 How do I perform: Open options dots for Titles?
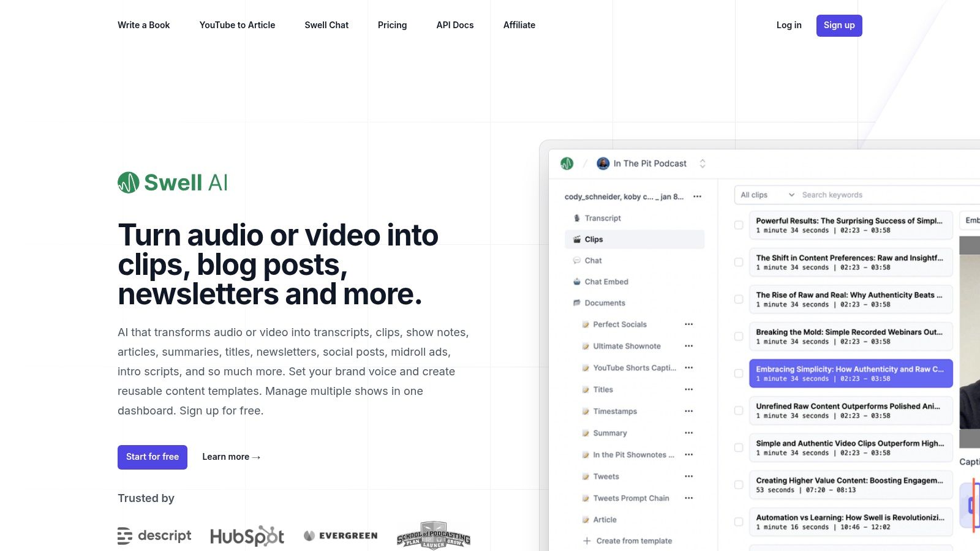[x=689, y=389]
